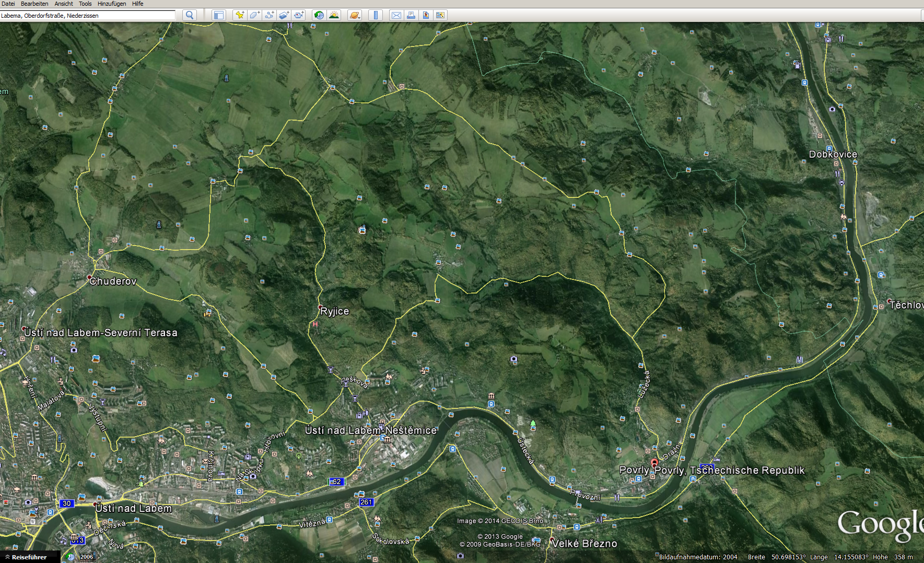Click the clock icon beside 2006

click(71, 557)
